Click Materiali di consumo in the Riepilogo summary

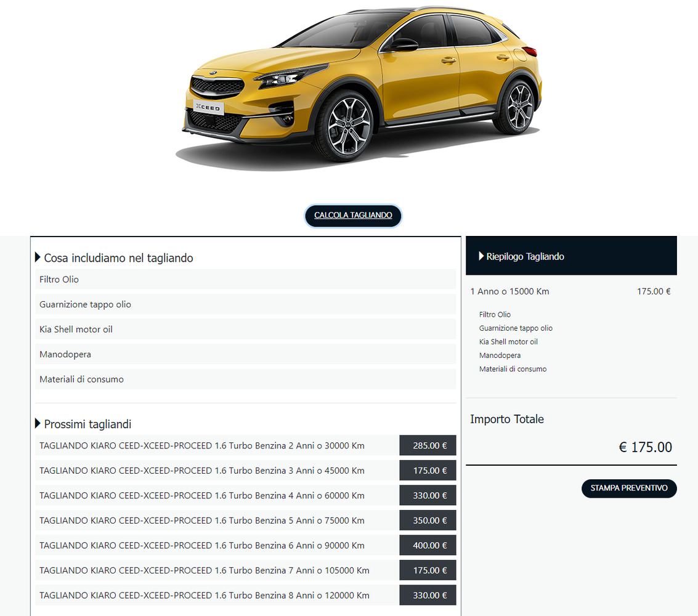pos(513,368)
